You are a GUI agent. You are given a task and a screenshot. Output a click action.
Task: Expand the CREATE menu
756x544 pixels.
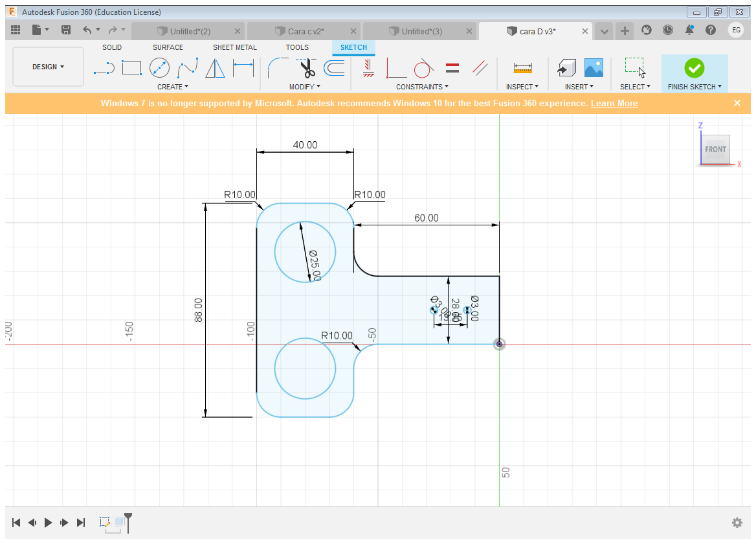coord(173,87)
